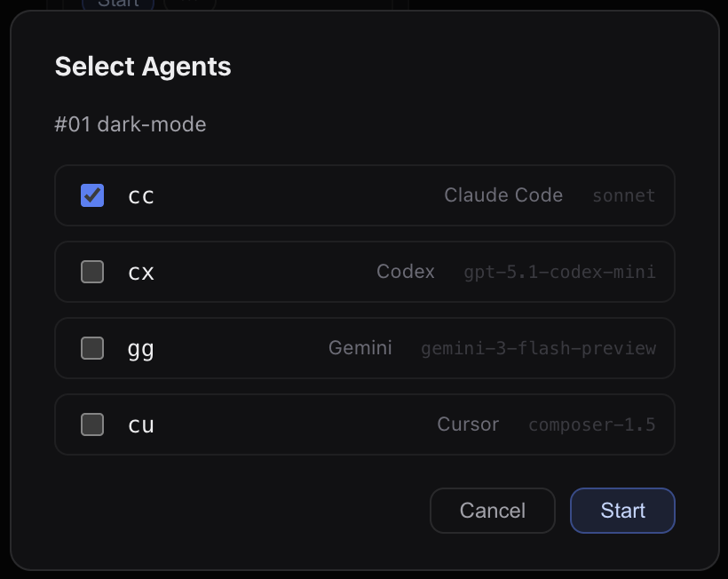The width and height of the screenshot is (728, 579).
Task: Click the 'sonnet' model name
Action: point(623,196)
